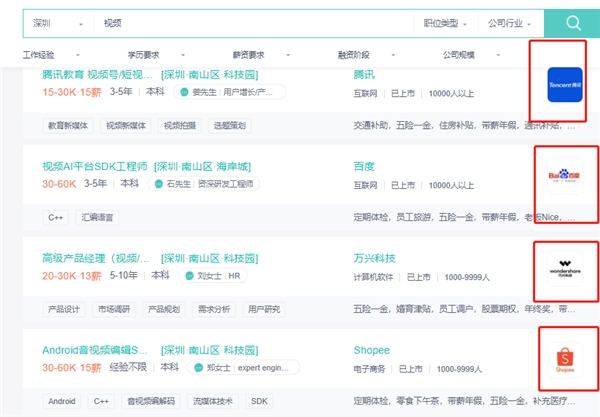This screenshot has width=600, height=417.
Task: Open the 深圳 city dropdown
Action: 55,22
